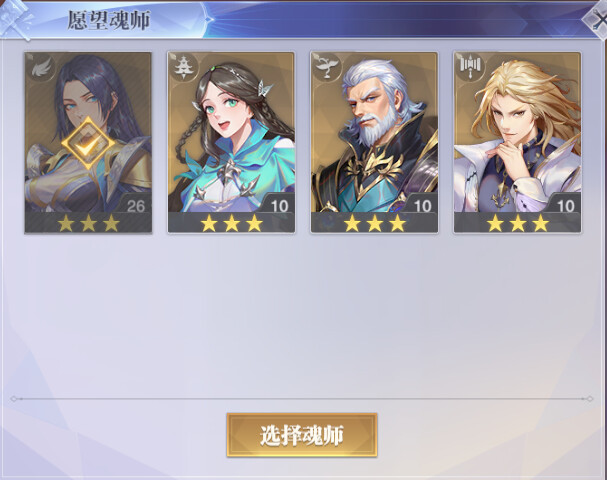Viewport: 607px width, 480px height.
Task: Click the 选择魂师 confirm button
Action: [x=302, y=435]
